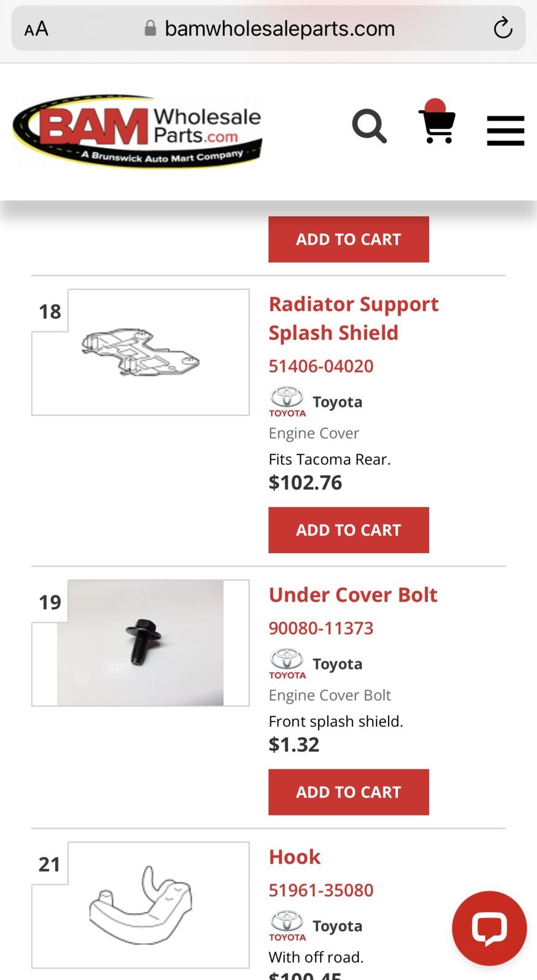
Task: Open the Hook product title link
Action: pyautogui.click(x=295, y=857)
